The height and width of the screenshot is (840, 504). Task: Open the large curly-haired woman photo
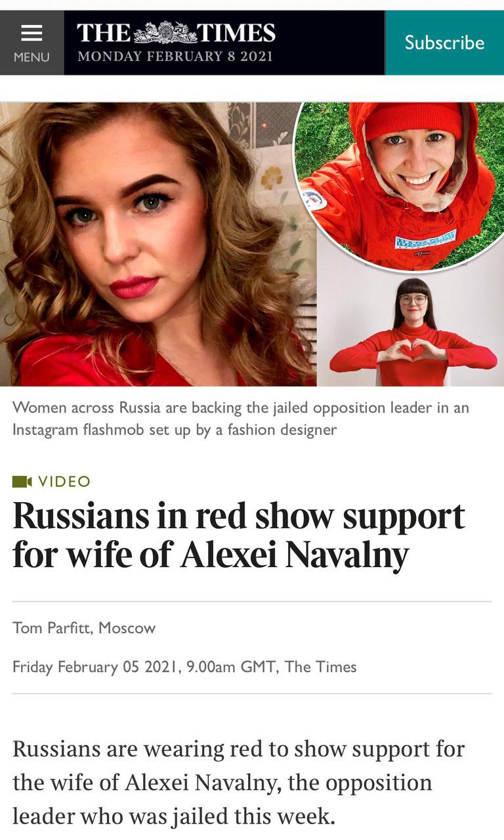click(x=157, y=244)
